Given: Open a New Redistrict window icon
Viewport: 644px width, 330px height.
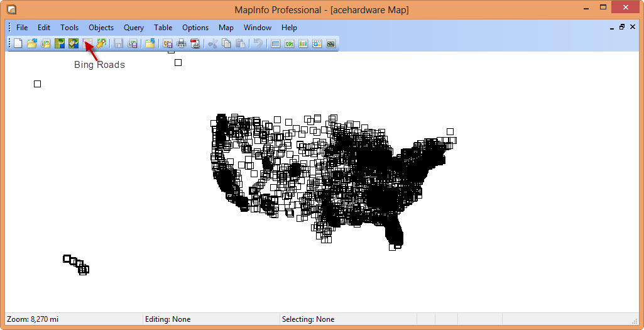Looking at the screenshot, I should click(x=330, y=43).
